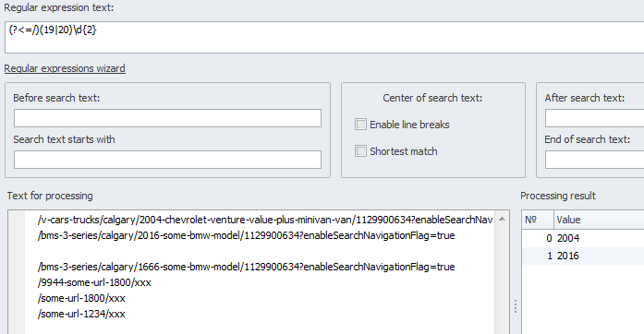
Task: Click the /some-url-1800/xxx line
Action: [x=81, y=298]
